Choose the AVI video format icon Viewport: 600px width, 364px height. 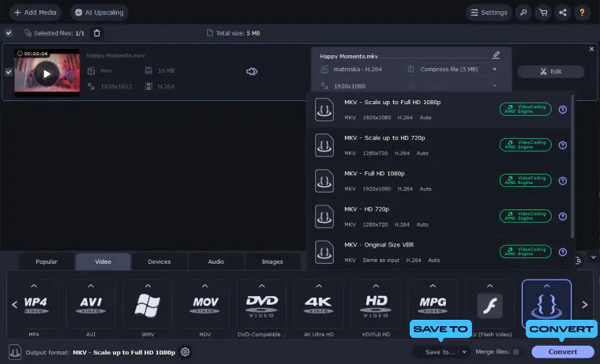click(x=91, y=306)
